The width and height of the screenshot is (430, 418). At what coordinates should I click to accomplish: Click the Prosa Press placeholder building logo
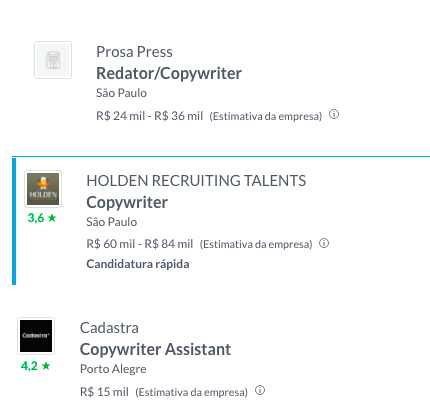53,60
